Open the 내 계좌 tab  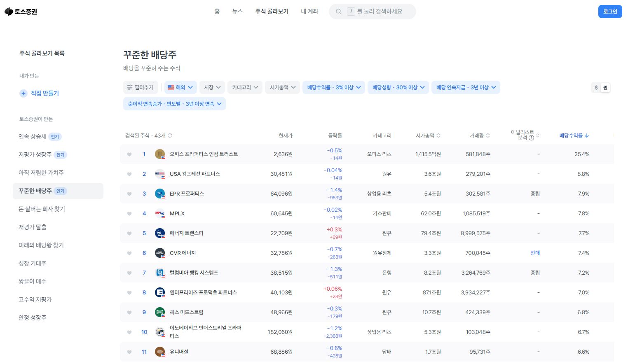click(x=309, y=12)
